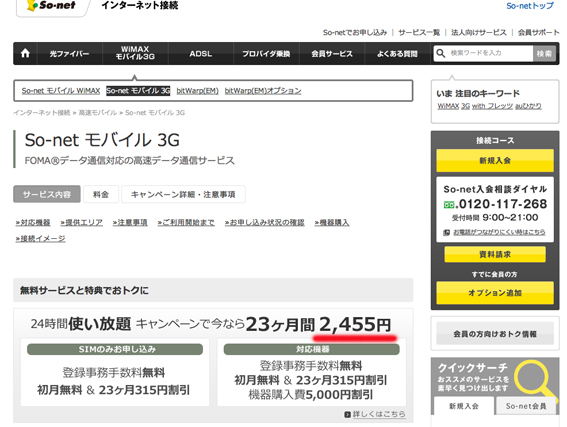Go to So-netトップ link
Image resolution: width=567 pixels, height=427 pixels.
pyautogui.click(x=530, y=6)
